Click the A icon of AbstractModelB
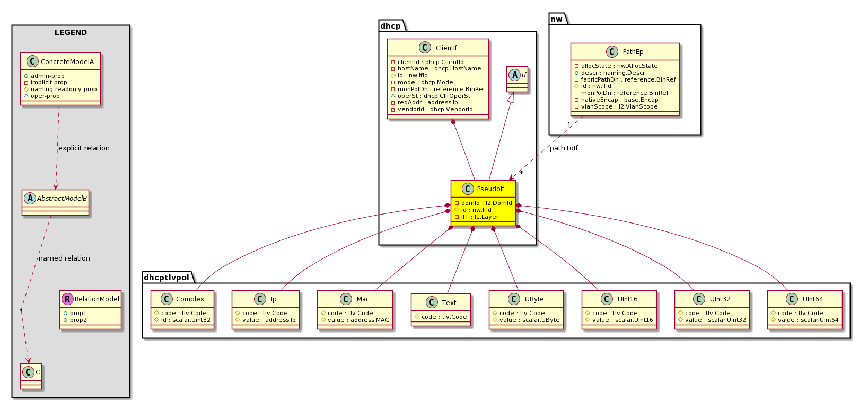 30,198
